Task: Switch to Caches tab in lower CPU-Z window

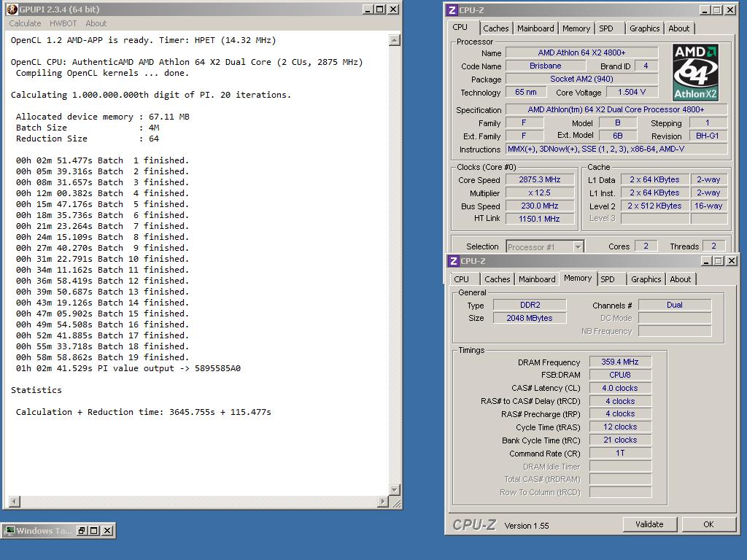Action: point(497,279)
